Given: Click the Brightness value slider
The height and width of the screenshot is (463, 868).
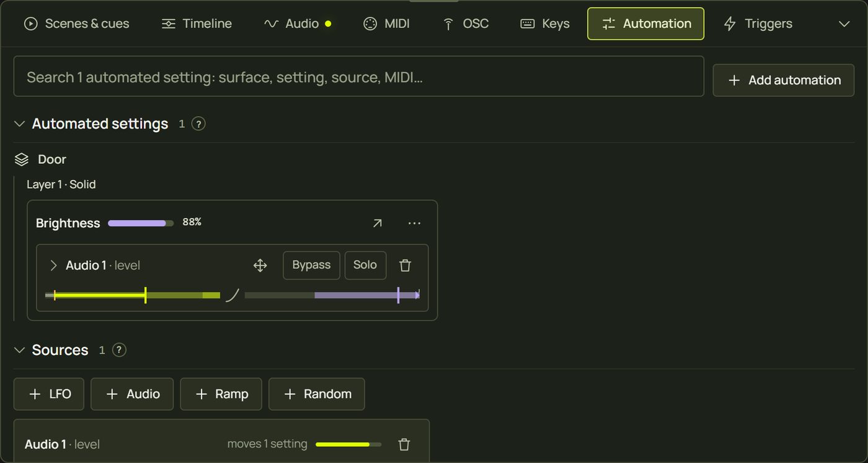Looking at the screenshot, I should [x=141, y=223].
